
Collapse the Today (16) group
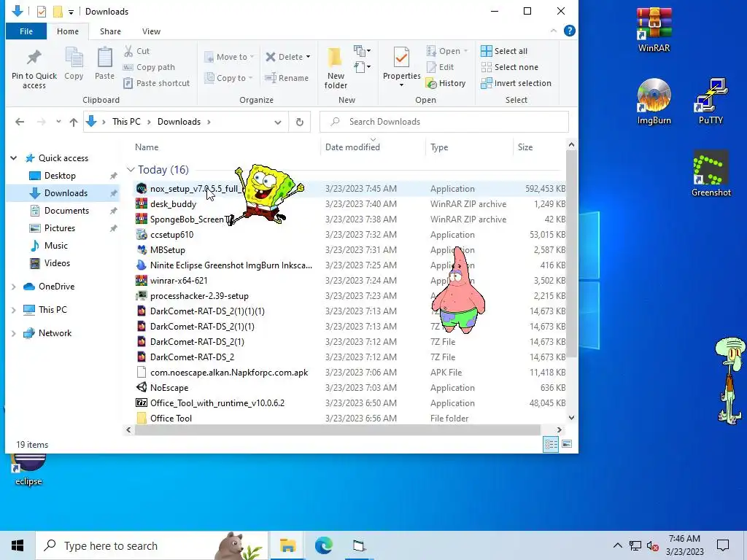pyautogui.click(x=131, y=169)
